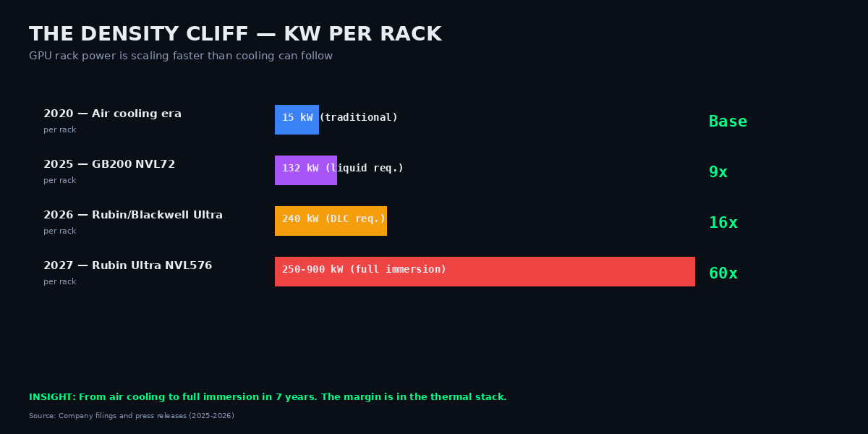Click "per rack" under the Rubin/Blackwell Ultra label
The image size is (868, 434).
pyautogui.click(x=59, y=231)
